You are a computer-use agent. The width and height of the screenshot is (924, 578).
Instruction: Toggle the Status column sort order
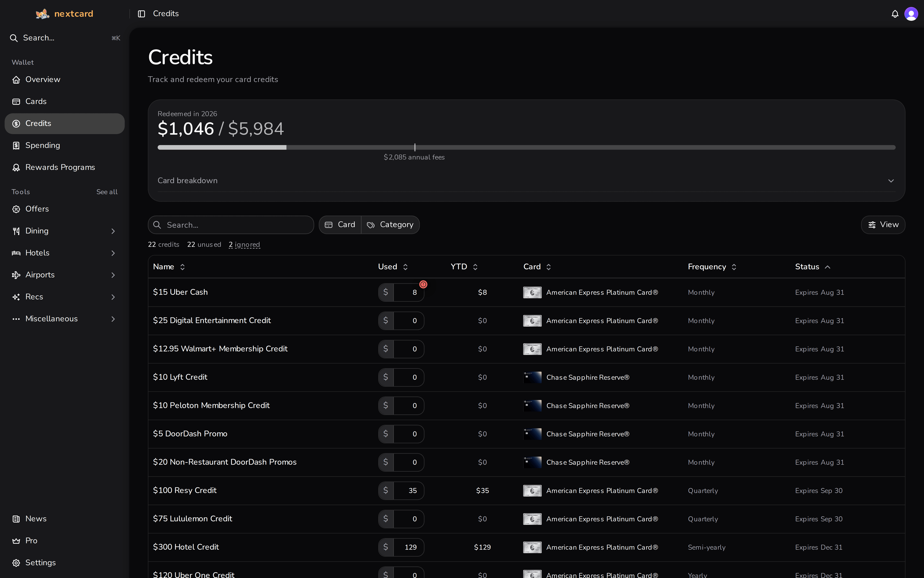pyautogui.click(x=813, y=267)
